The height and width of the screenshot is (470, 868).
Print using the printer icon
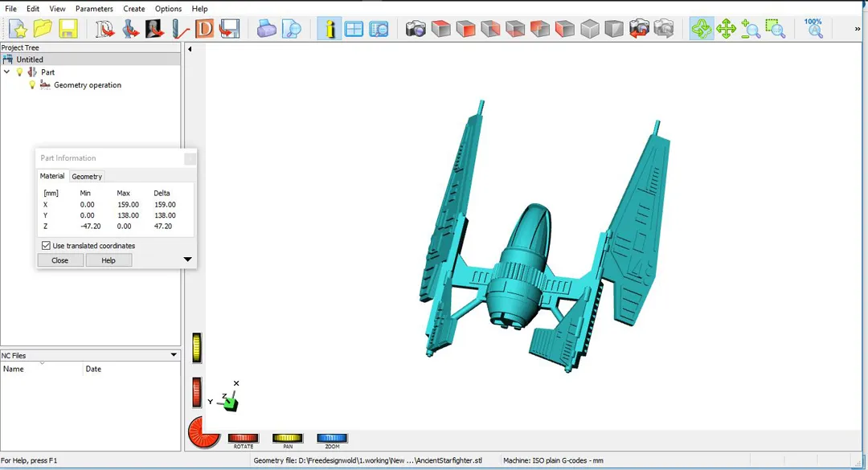(x=266, y=29)
